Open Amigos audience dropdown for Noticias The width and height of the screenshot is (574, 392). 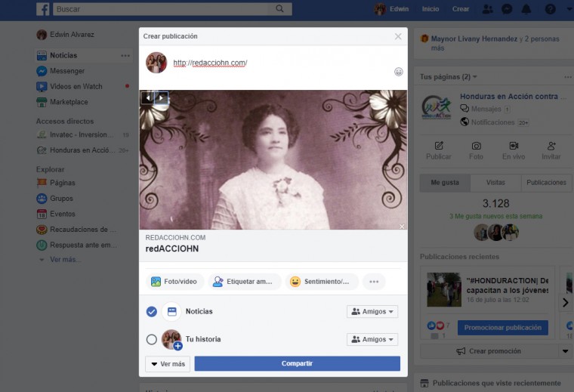point(372,311)
